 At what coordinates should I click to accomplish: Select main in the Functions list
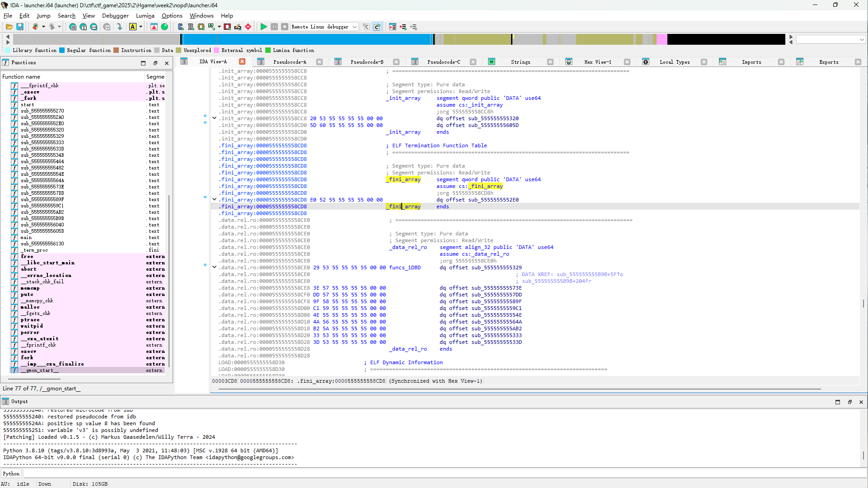[26, 237]
